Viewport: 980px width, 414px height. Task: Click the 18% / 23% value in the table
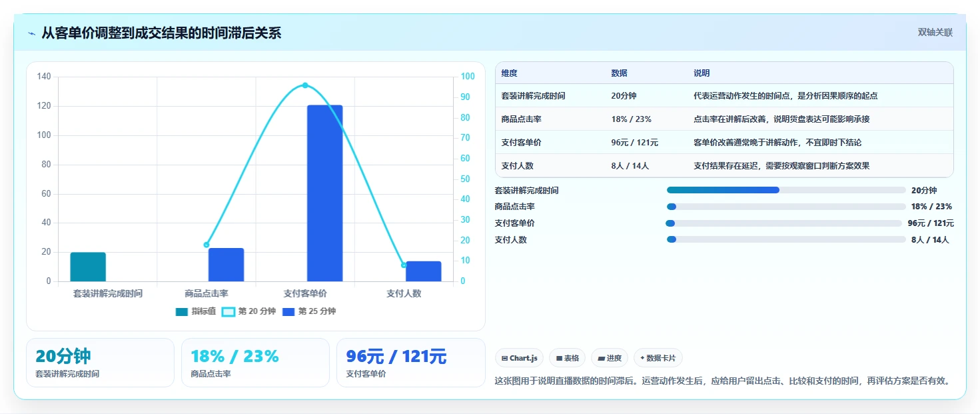[631, 119]
